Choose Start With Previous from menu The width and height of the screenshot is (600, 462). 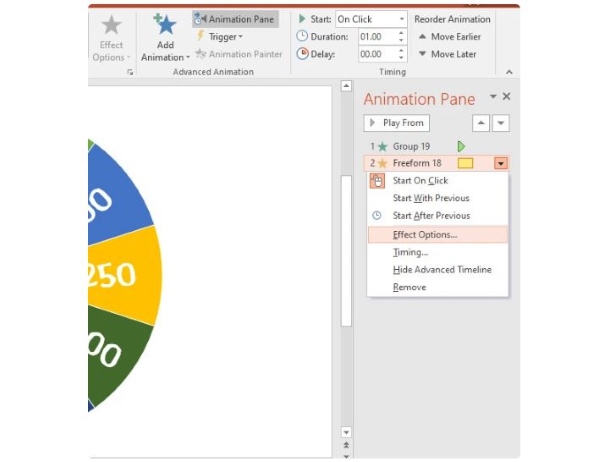pos(431,198)
